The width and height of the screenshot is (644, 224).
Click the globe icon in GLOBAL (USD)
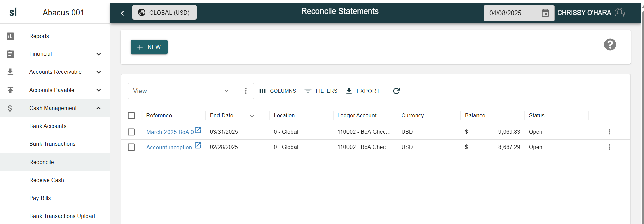pyautogui.click(x=142, y=13)
